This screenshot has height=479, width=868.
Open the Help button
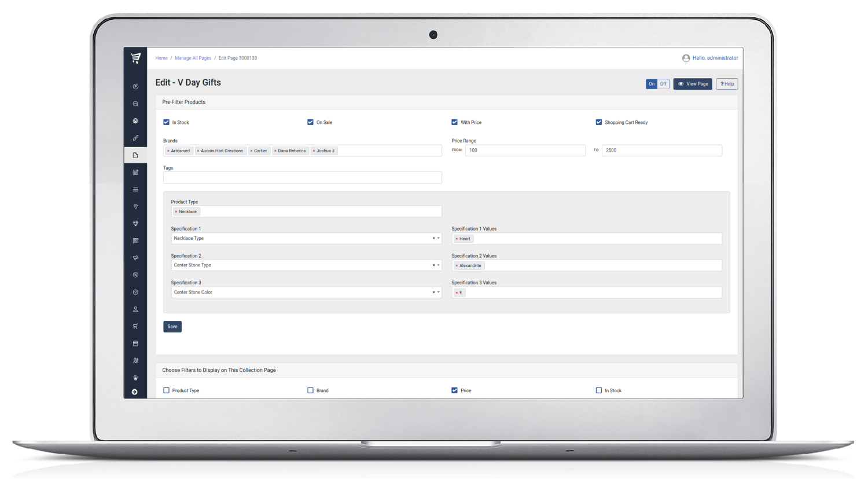coord(727,84)
